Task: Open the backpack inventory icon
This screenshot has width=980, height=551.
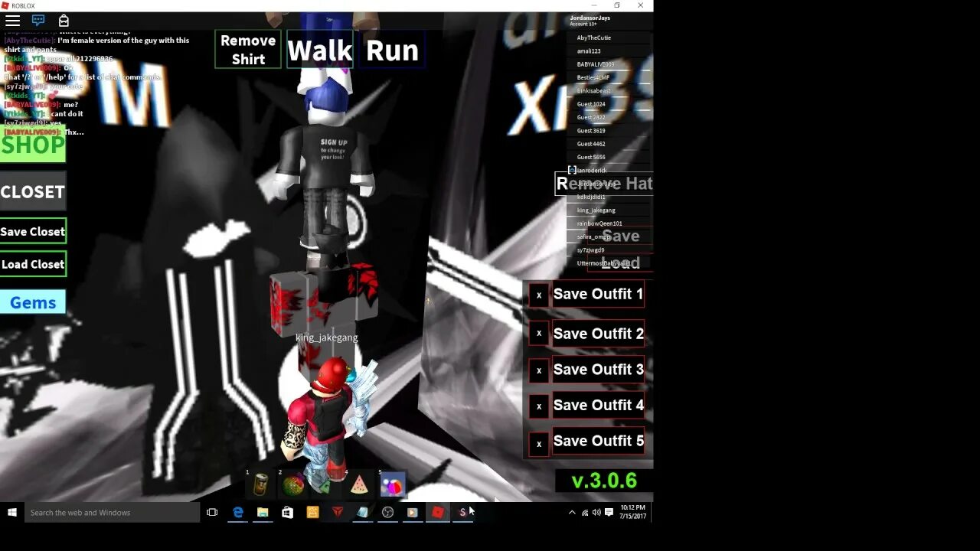Action: tap(64, 21)
